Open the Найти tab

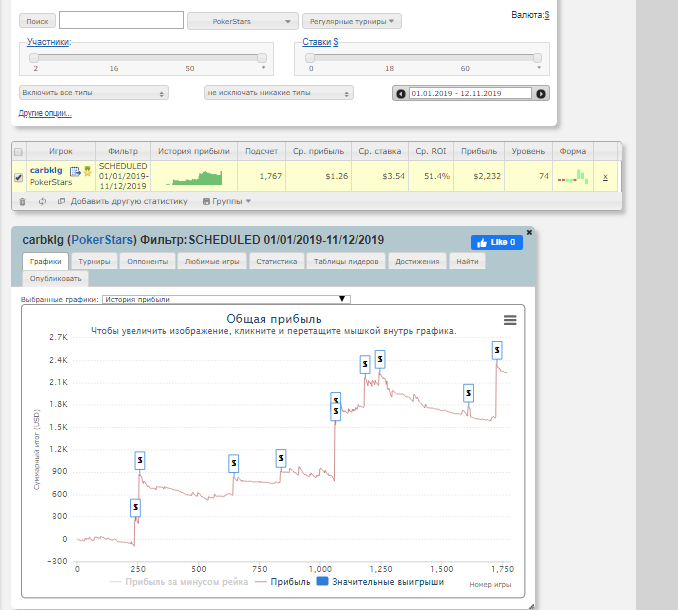(467, 262)
